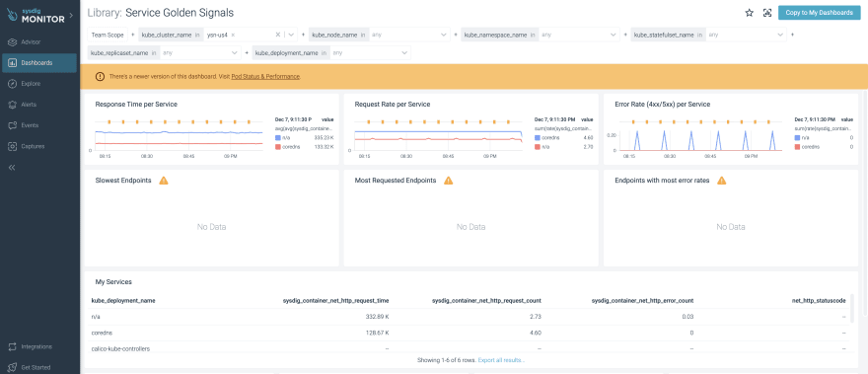
Task: Remove the ysn-us4 cluster value tag
Action: tap(233, 35)
